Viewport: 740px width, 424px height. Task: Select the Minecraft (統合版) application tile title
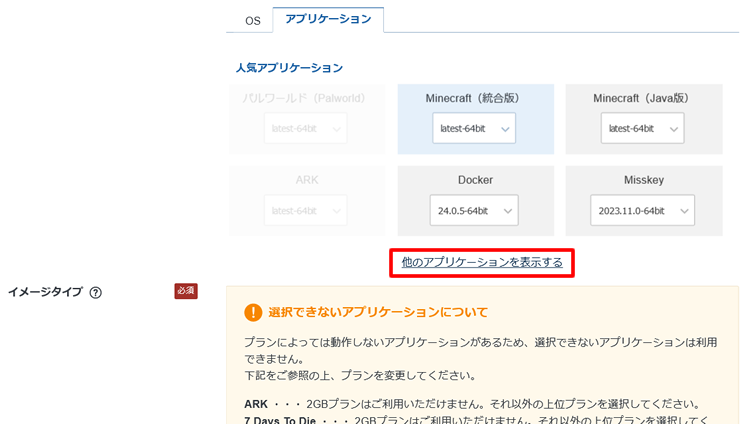(x=475, y=98)
